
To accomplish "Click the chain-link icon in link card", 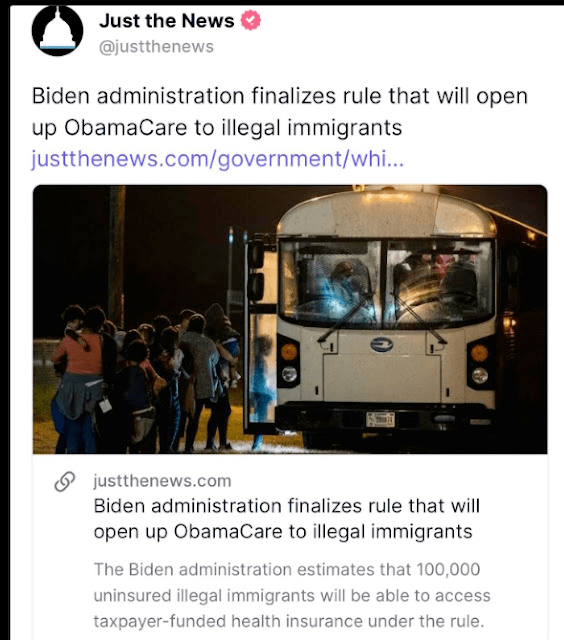I will tap(65, 481).
